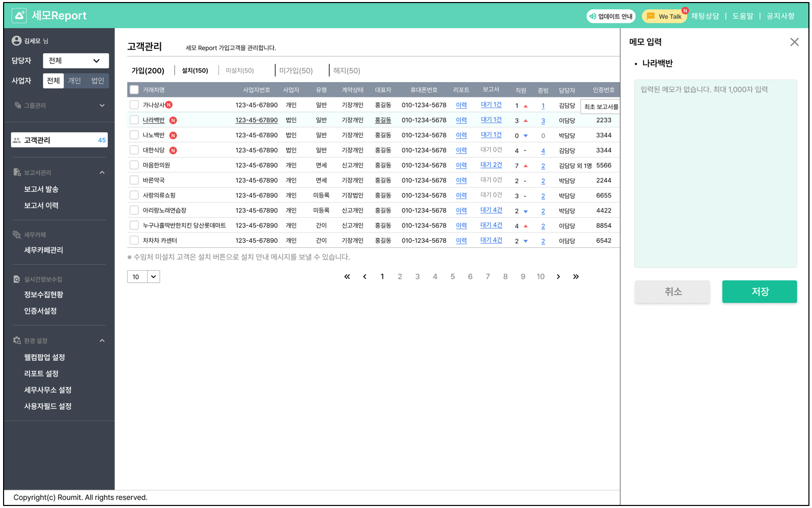Click the N badge next to 가나상사
812x508 pixels.
point(169,105)
